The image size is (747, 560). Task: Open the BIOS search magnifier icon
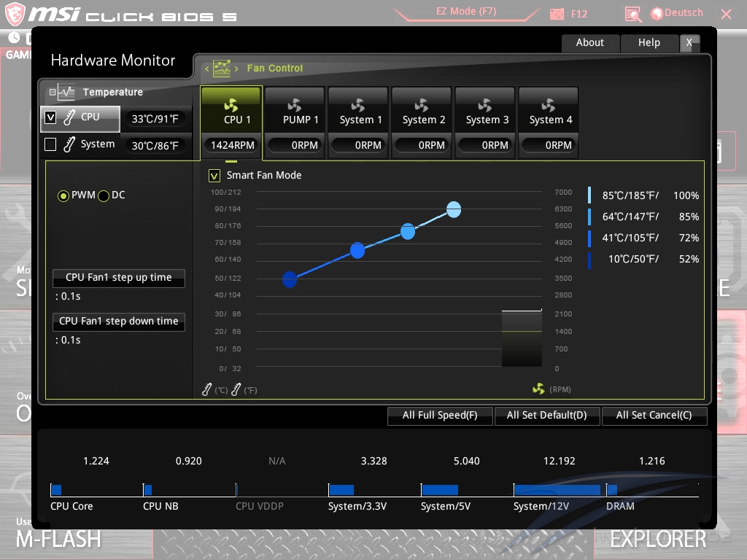pyautogui.click(x=632, y=15)
